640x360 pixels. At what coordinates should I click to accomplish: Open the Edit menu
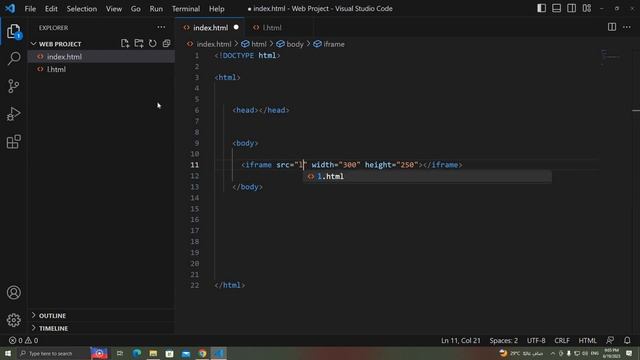pyautogui.click(x=51, y=9)
